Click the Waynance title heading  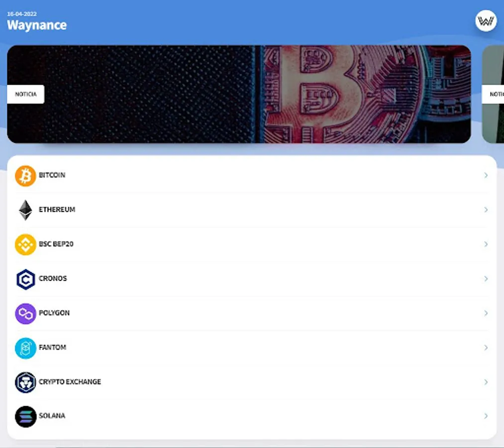[37, 25]
